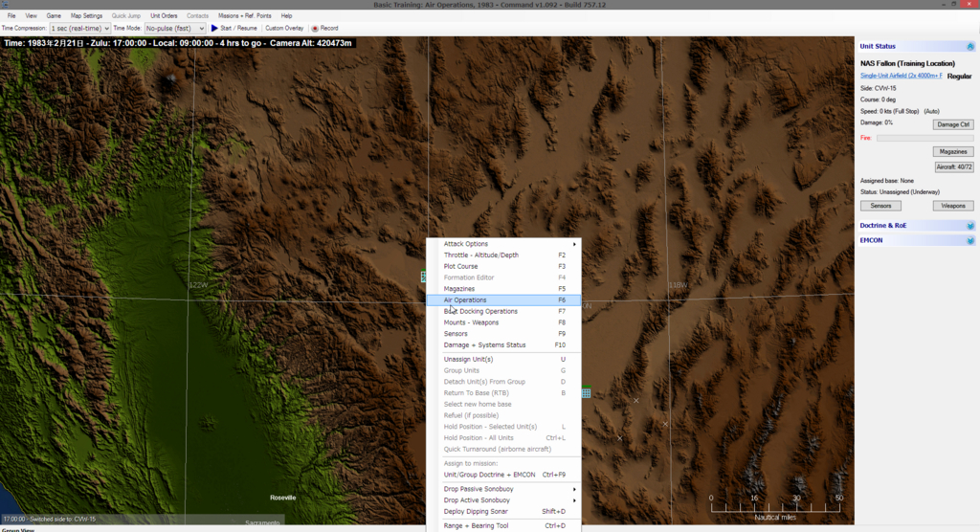This screenshot has width=980, height=532.
Task: Open the Unit Orders menu
Action: 164,15
